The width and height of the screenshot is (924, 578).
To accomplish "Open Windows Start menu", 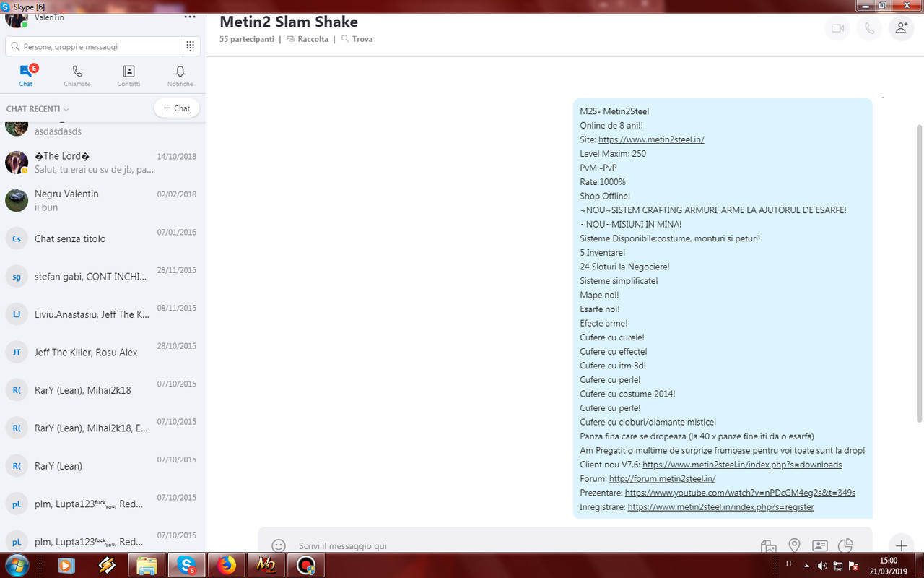I will 16,565.
